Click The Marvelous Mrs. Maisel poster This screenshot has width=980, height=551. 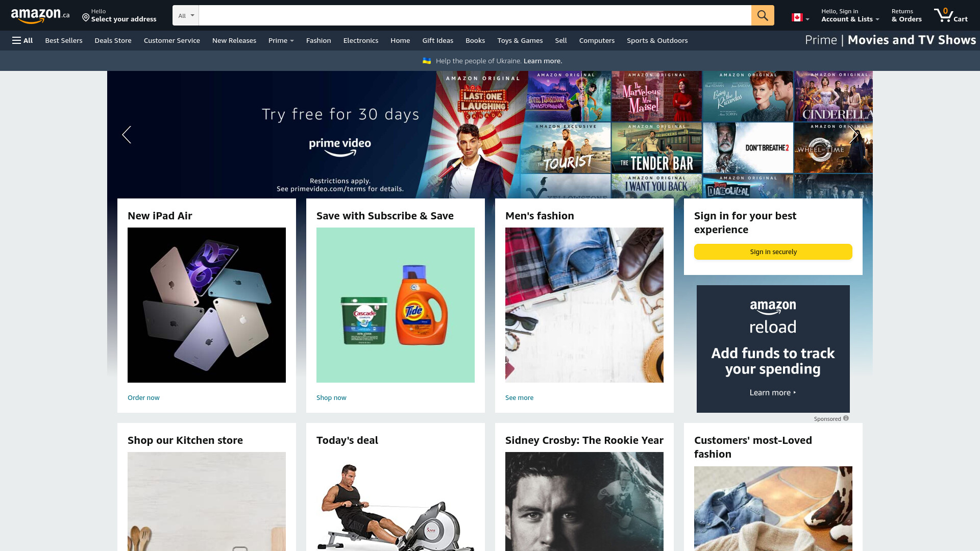click(657, 96)
